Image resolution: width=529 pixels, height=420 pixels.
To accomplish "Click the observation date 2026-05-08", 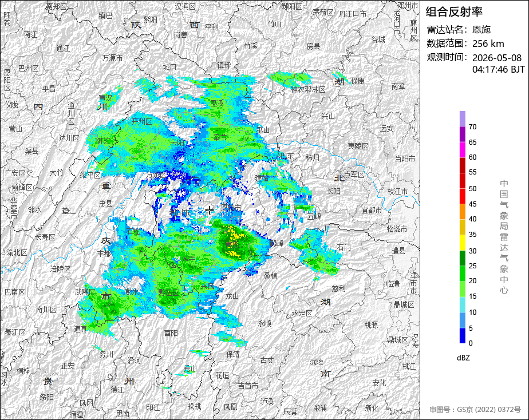I will coord(496,58).
